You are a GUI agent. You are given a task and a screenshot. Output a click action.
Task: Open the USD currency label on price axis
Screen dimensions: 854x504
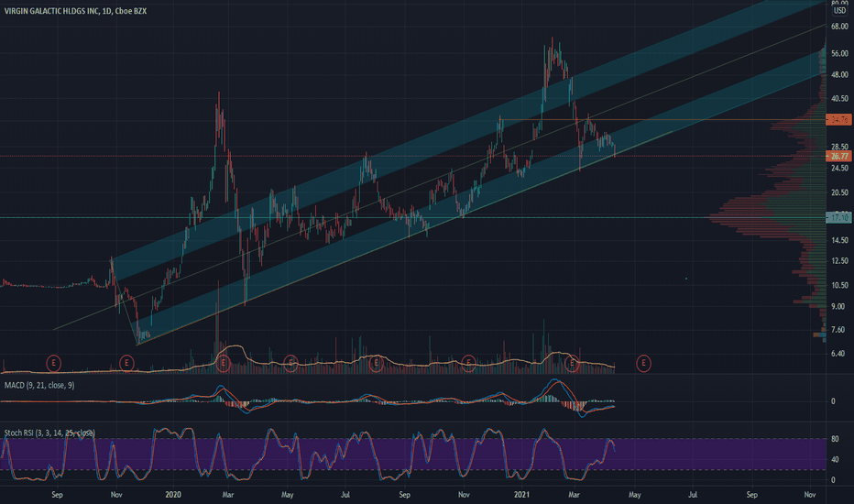839,11
